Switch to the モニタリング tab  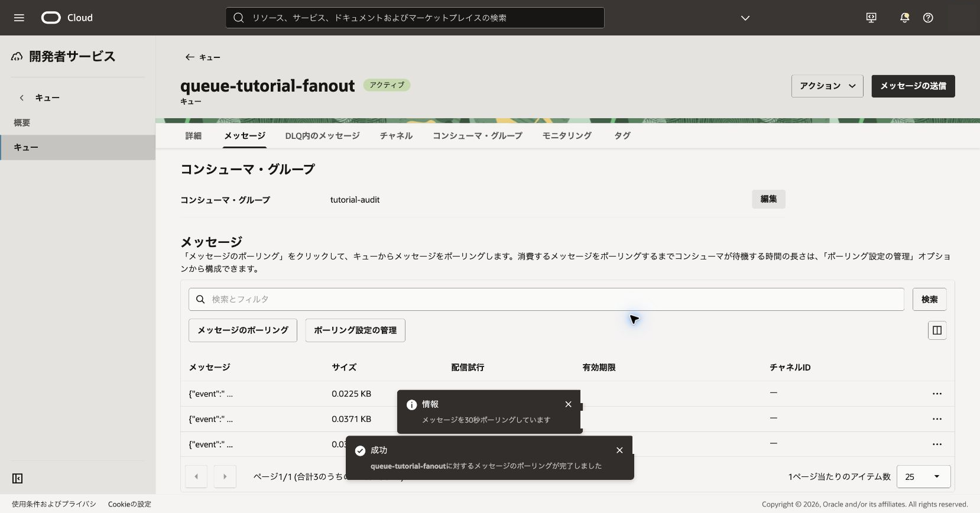[567, 135]
